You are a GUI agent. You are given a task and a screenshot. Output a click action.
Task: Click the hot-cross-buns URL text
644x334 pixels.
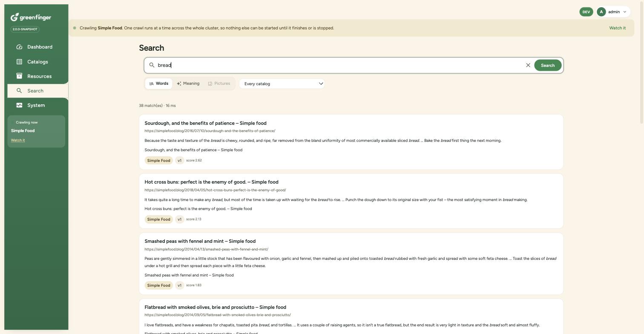pyautogui.click(x=215, y=190)
